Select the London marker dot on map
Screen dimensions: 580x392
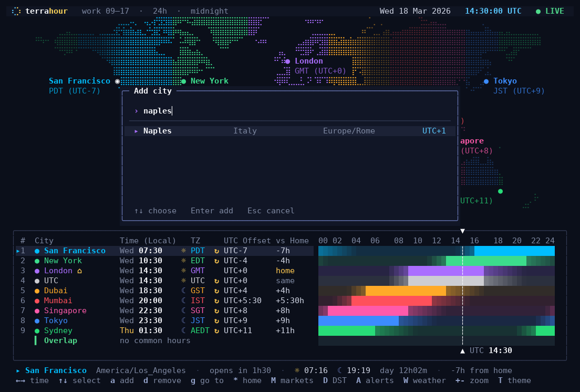tap(287, 61)
